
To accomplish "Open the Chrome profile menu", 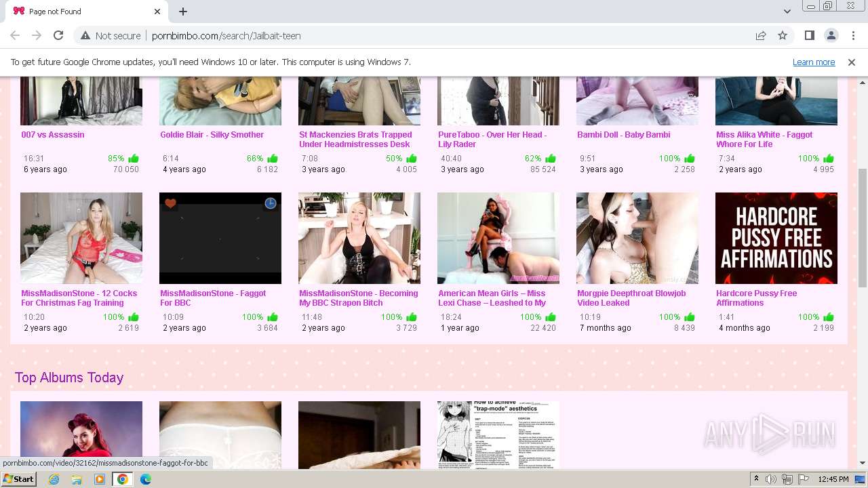I will pyautogui.click(x=831, y=35).
